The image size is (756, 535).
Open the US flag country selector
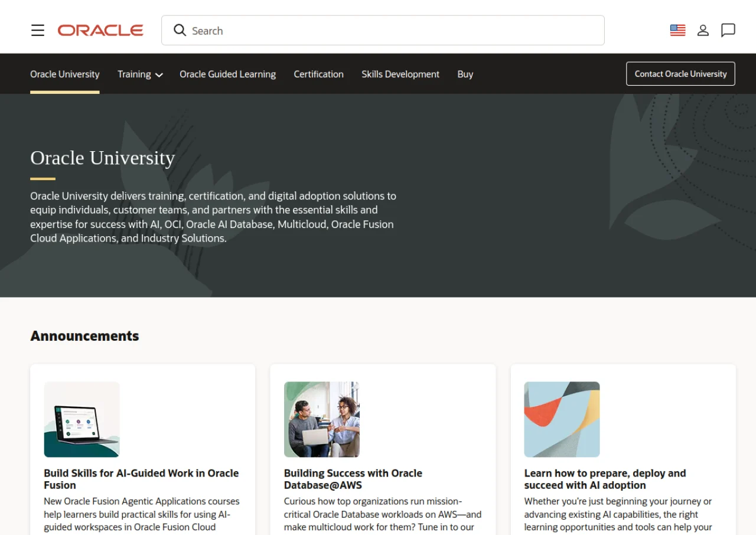(x=678, y=30)
